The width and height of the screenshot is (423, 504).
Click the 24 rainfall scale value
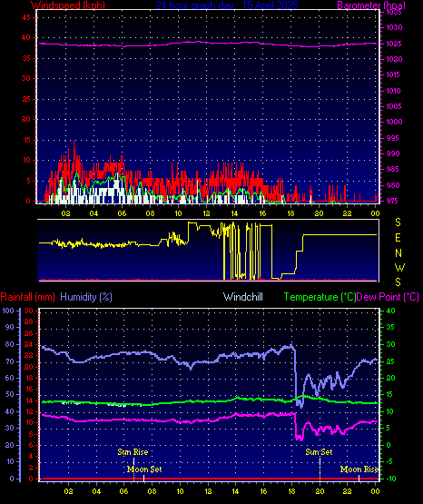point(29,344)
